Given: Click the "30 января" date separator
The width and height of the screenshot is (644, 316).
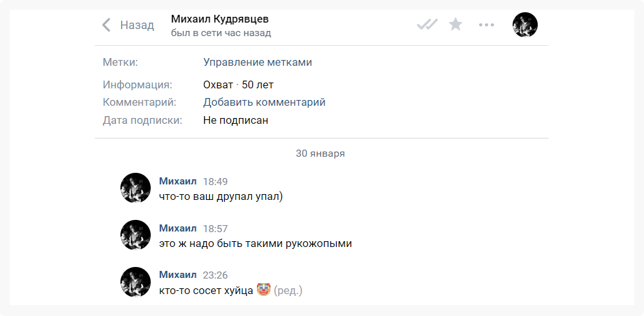Looking at the screenshot, I should tap(320, 153).
